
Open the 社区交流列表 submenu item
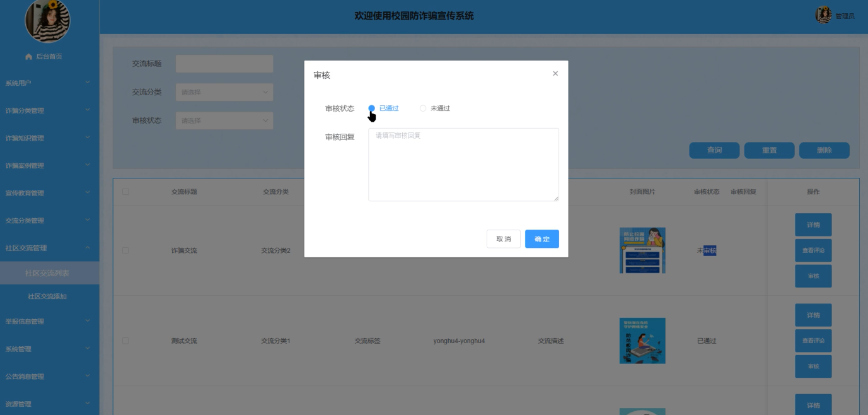click(50, 273)
